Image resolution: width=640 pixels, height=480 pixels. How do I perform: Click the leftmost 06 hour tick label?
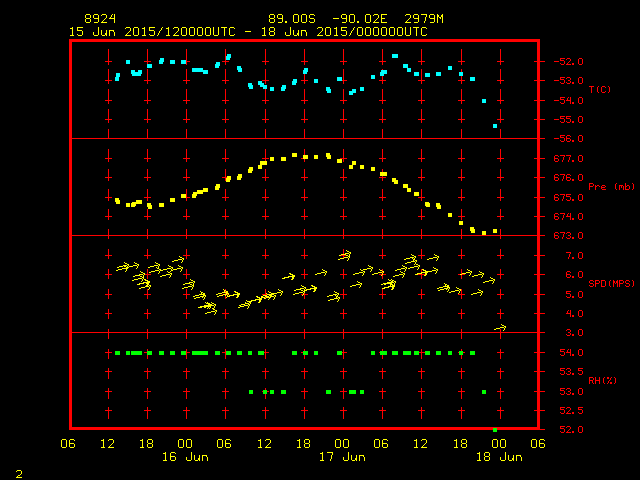coord(68,444)
